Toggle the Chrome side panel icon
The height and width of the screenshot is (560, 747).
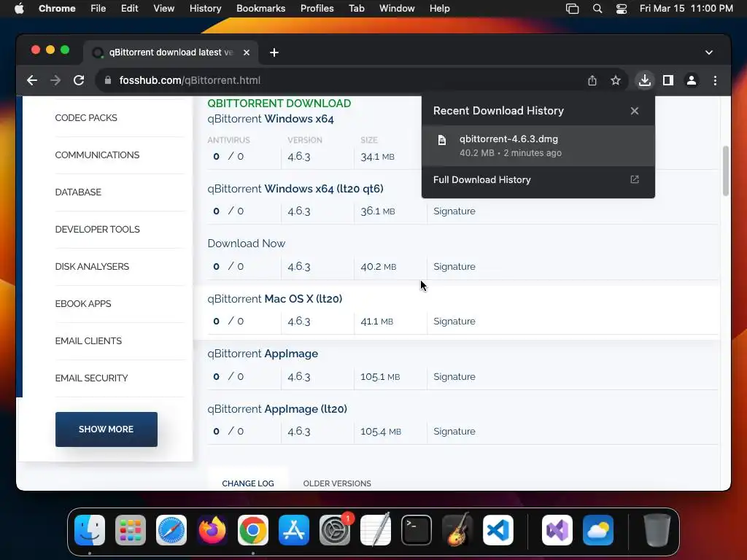(x=668, y=80)
